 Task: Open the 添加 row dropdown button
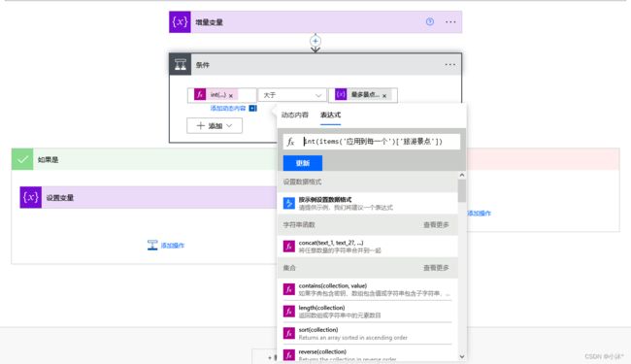pyautogui.click(x=215, y=126)
